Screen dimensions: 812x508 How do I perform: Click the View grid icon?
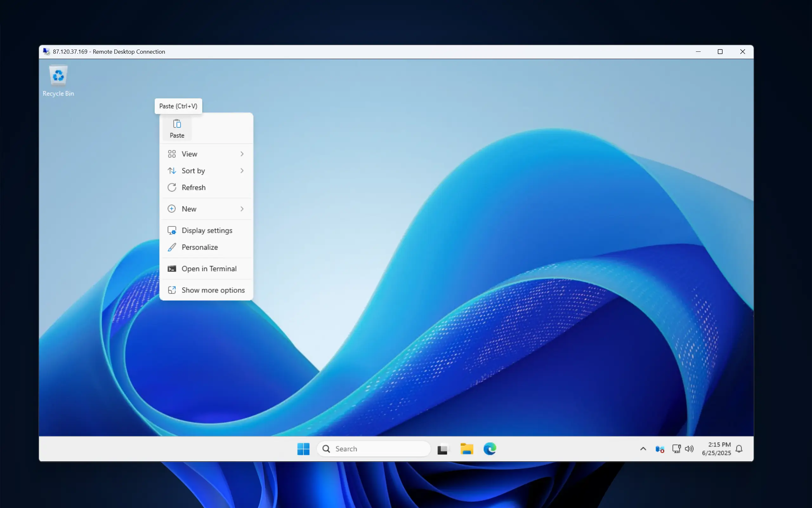pos(172,154)
